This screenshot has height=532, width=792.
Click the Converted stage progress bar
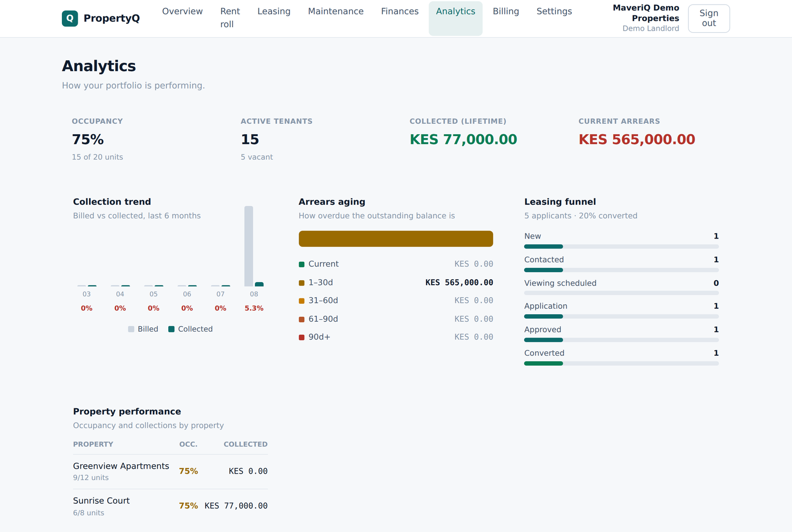point(621,363)
